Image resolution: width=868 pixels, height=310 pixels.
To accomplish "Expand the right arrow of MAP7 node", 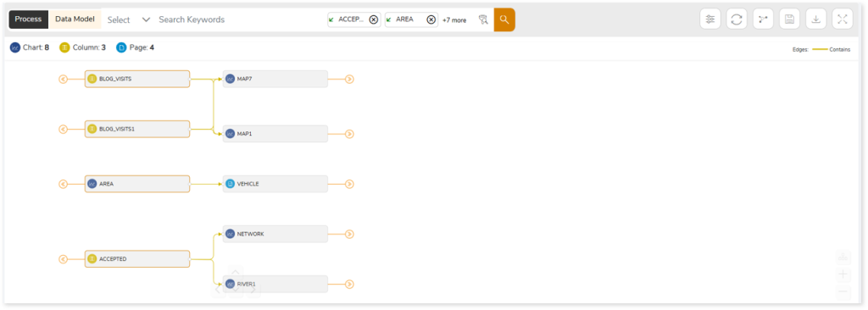I will [x=349, y=79].
